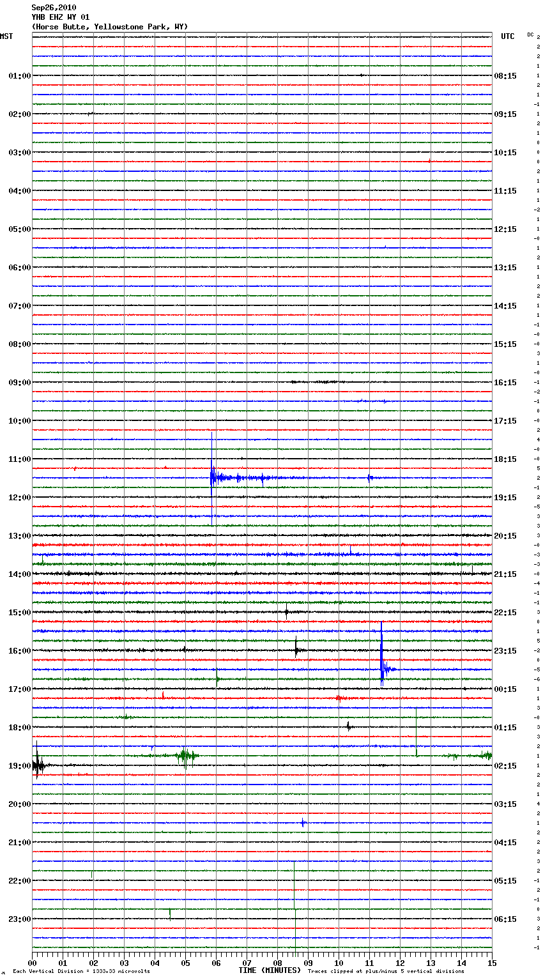Click the green wave burst above the 19:00 trace

point(185,756)
